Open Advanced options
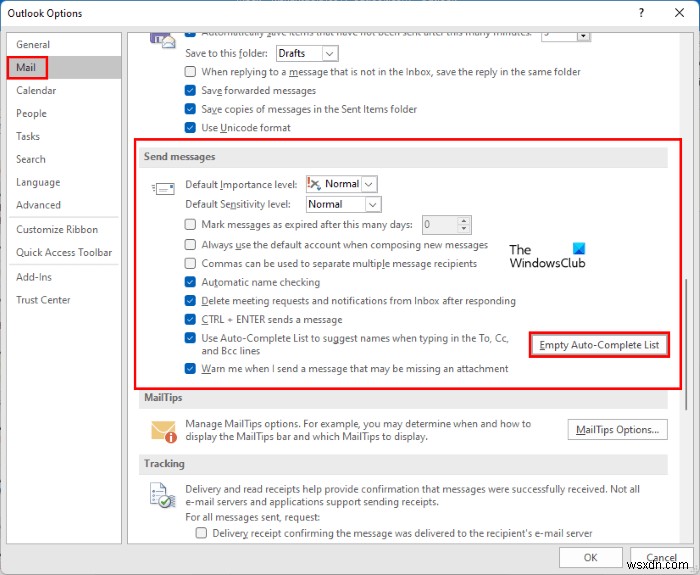Viewport: 700px width, 575px height. click(64, 205)
